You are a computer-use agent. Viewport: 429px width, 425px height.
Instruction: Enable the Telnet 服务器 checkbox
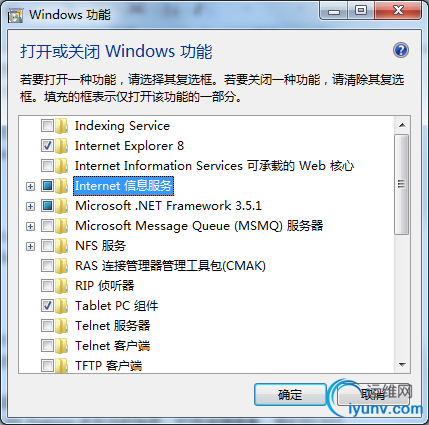pyautogui.click(x=47, y=326)
